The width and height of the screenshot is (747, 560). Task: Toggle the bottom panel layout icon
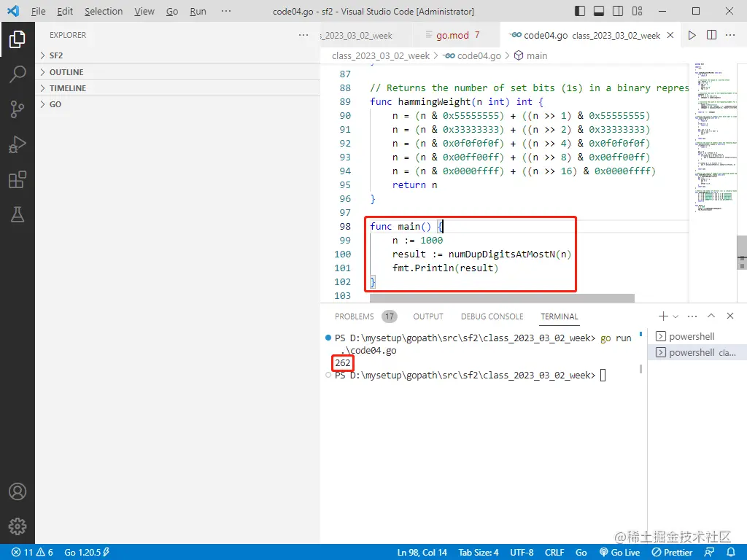(x=599, y=11)
